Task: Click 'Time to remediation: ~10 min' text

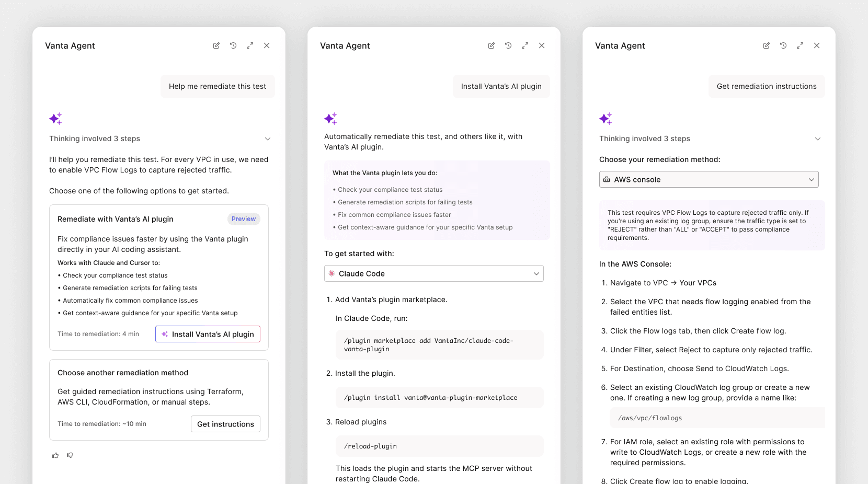Action: click(x=102, y=424)
